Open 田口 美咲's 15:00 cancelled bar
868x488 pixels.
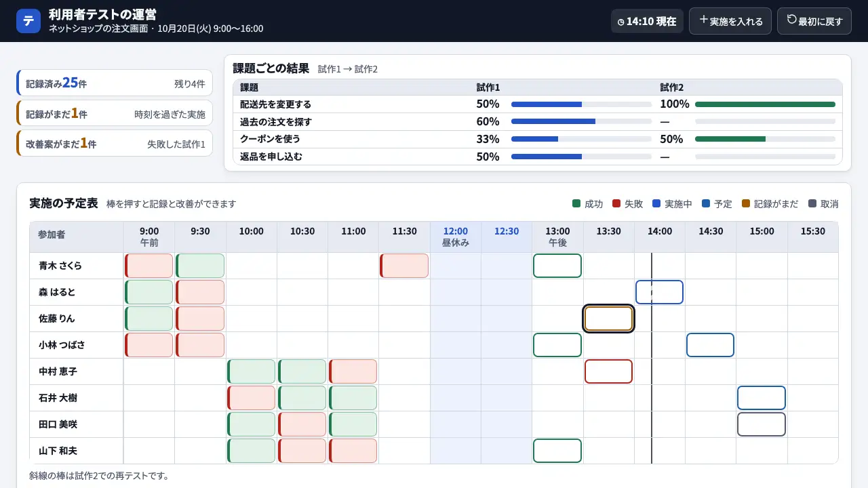click(762, 424)
